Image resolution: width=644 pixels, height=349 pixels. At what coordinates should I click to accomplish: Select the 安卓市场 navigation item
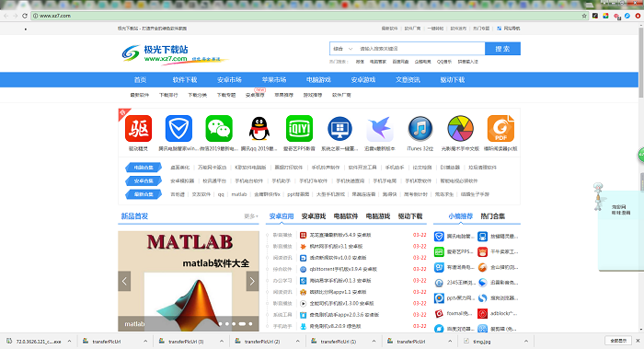point(229,80)
